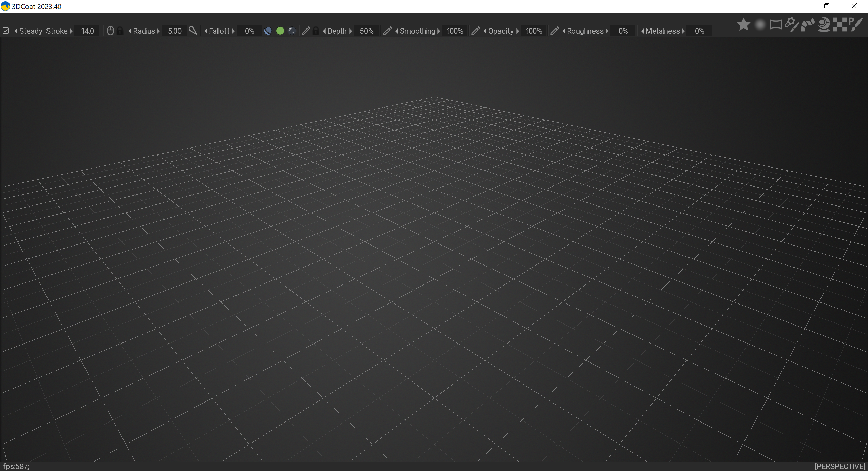Image resolution: width=868 pixels, height=471 pixels.
Task: Toggle the Depth pen pressure lock
Action: pyautogui.click(x=316, y=31)
